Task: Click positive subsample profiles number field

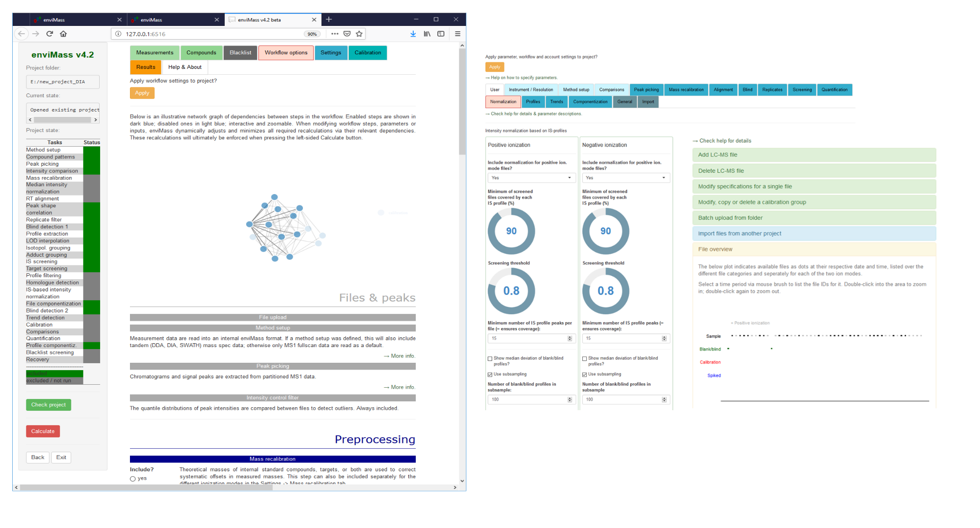Action: point(531,399)
